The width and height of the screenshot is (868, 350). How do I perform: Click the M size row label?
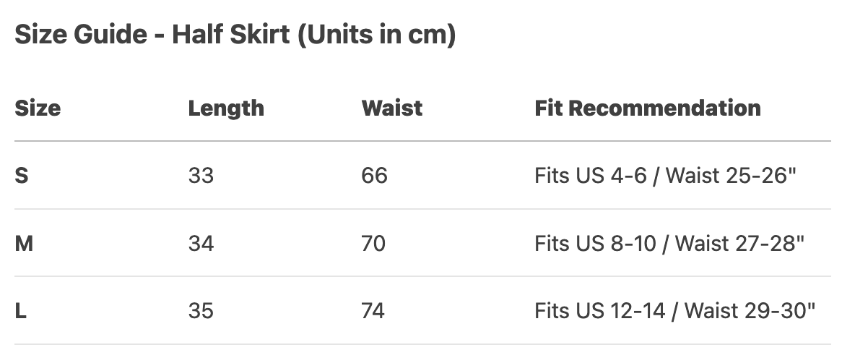[24, 244]
